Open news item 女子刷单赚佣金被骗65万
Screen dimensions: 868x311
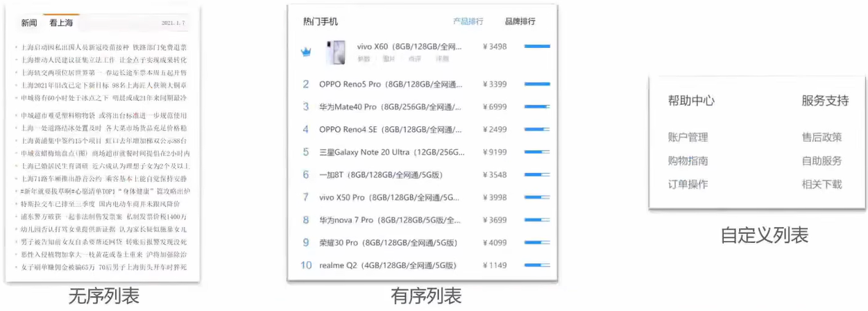point(58,267)
